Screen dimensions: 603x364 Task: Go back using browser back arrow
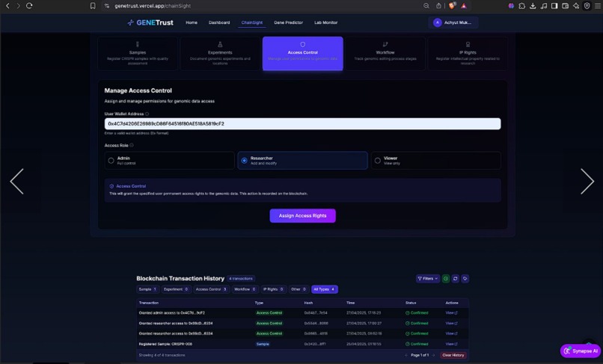click(7, 6)
